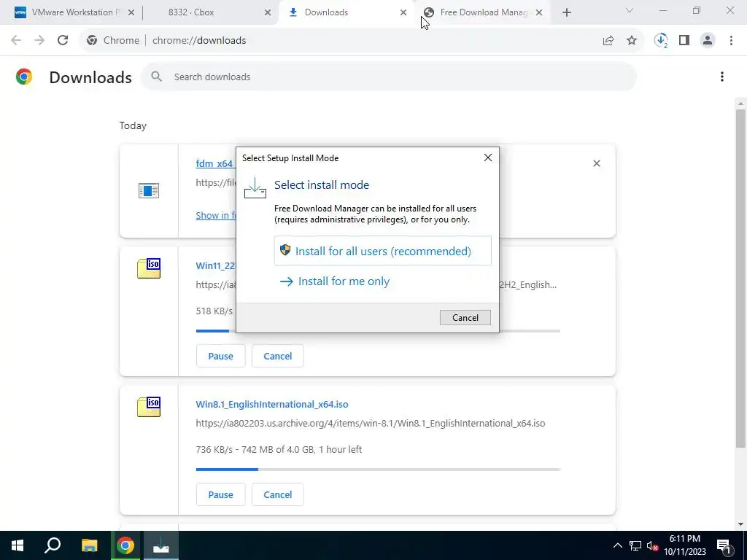Open Chrome's three-dot main menu

pos(731,41)
